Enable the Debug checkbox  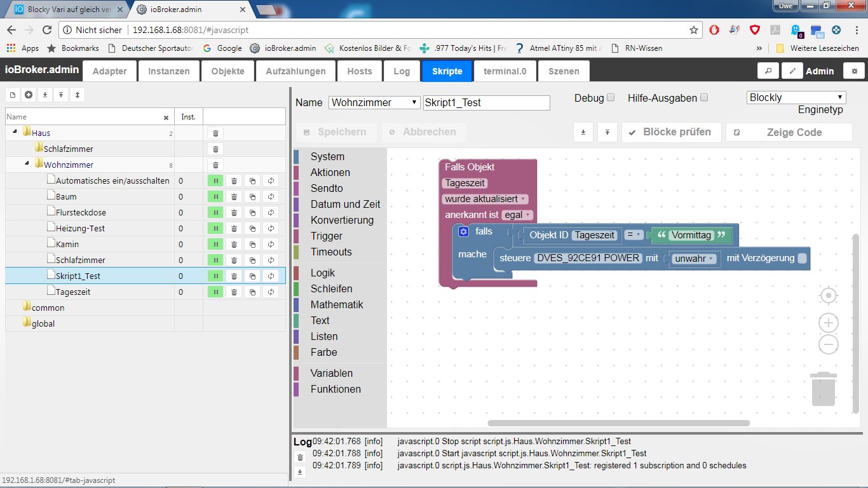point(611,98)
